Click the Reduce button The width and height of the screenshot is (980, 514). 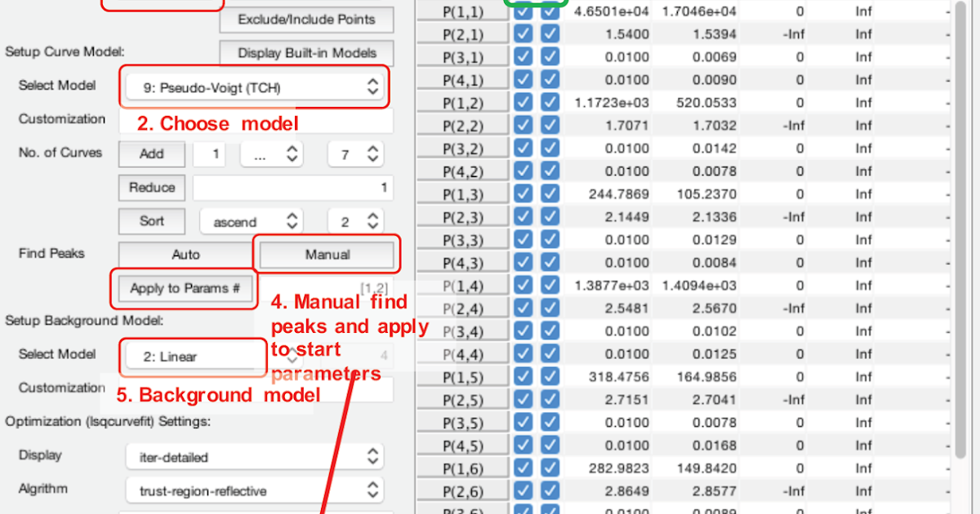tap(152, 187)
